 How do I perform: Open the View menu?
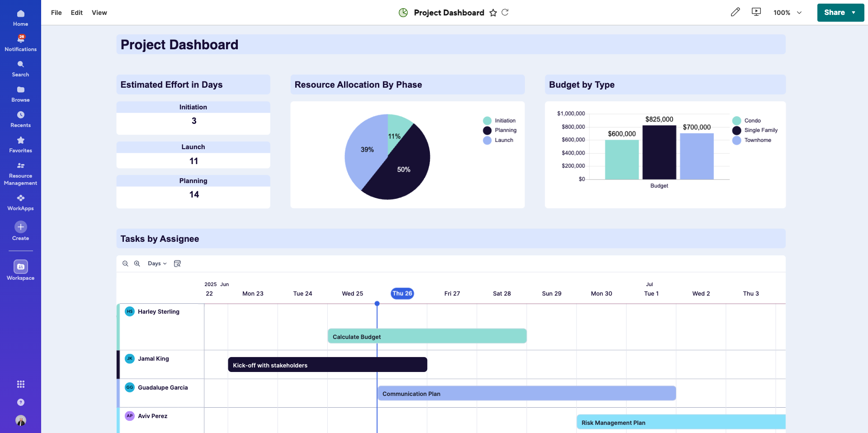pyautogui.click(x=99, y=13)
